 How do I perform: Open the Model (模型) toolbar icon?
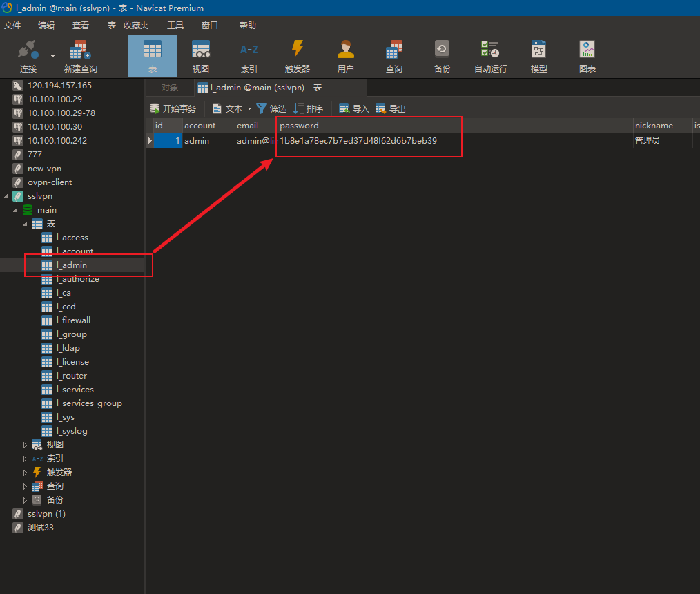pos(538,51)
